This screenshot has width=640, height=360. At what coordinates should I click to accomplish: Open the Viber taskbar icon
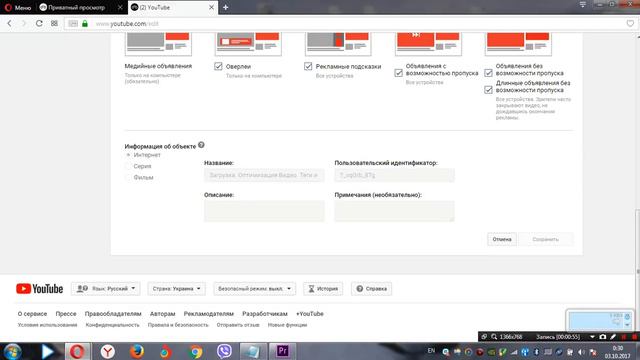coord(224,351)
